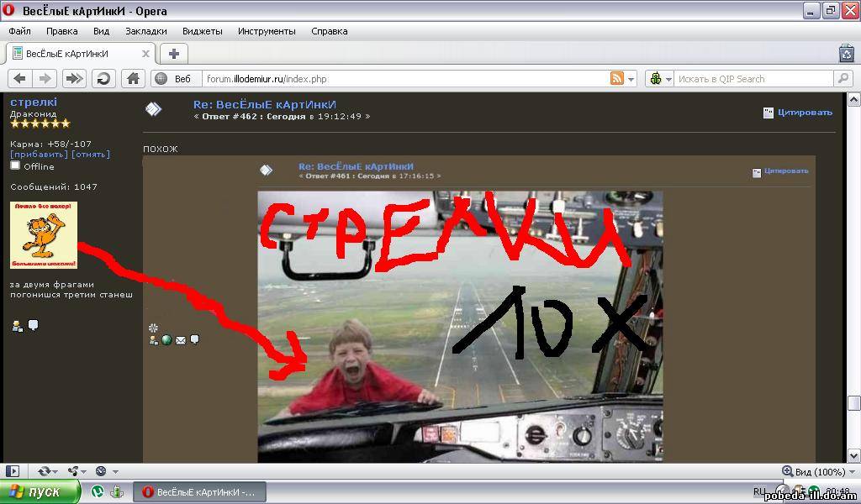Reload the page with the refresh icon
This screenshot has width=861, height=504.
pyautogui.click(x=103, y=78)
